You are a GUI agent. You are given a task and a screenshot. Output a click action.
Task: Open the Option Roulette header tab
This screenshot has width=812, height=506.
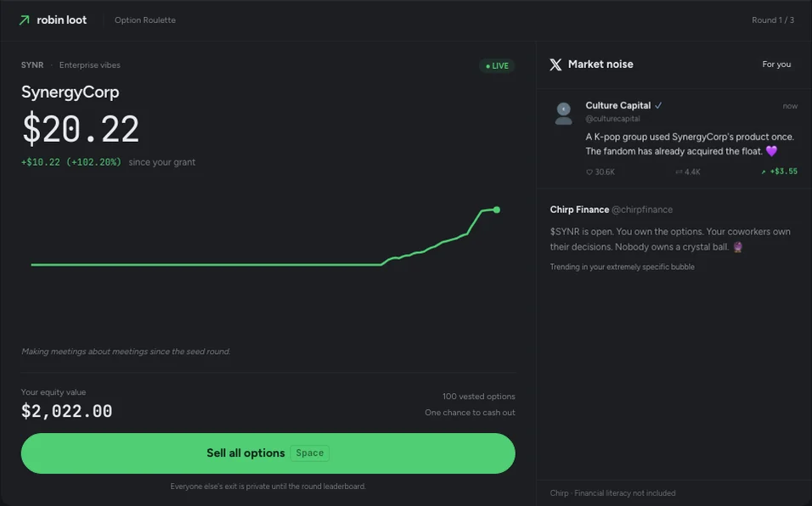145,20
